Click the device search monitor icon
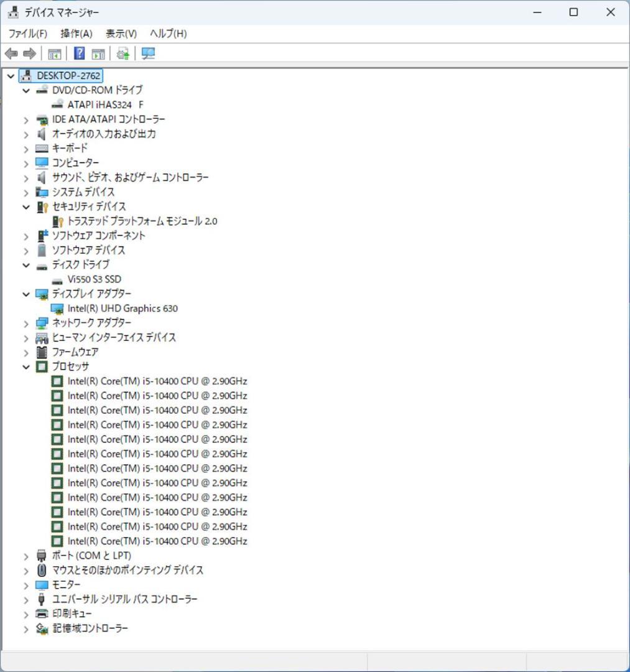Screen dimensions: 630x672 (x=147, y=54)
